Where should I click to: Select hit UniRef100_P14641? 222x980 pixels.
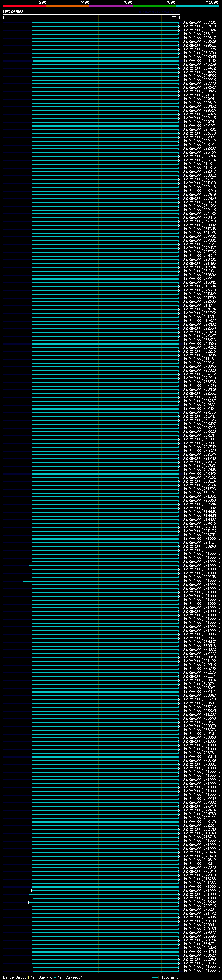tap(199, 164)
